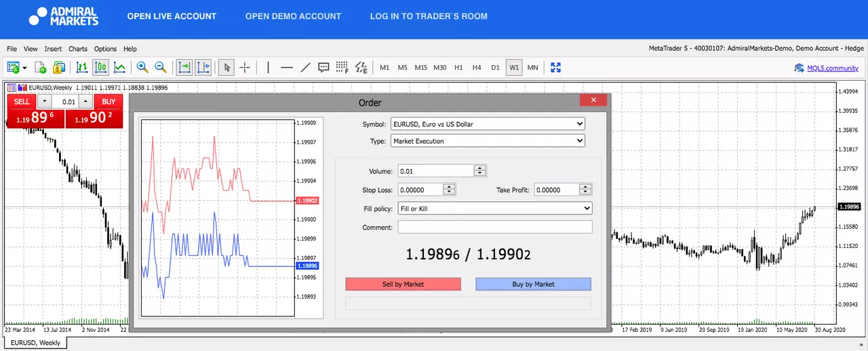Set timeframe to D1
This screenshot has height=351, width=868.
point(495,67)
